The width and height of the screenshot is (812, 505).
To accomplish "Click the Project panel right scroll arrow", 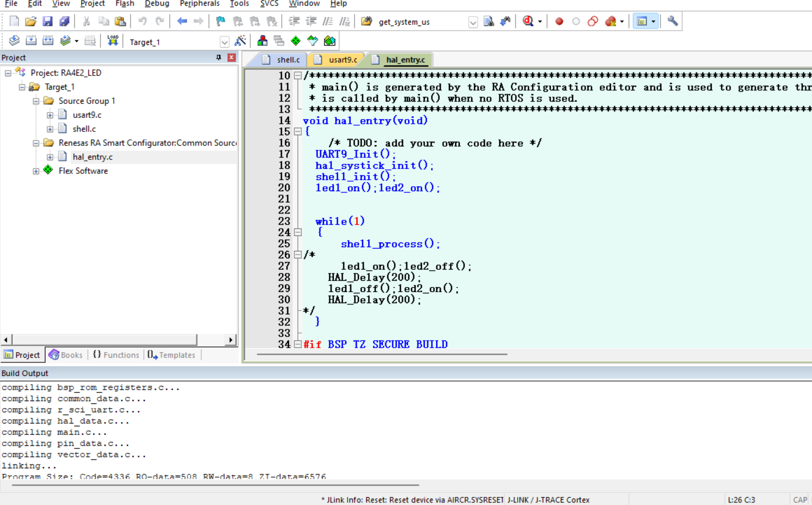I will (x=231, y=340).
